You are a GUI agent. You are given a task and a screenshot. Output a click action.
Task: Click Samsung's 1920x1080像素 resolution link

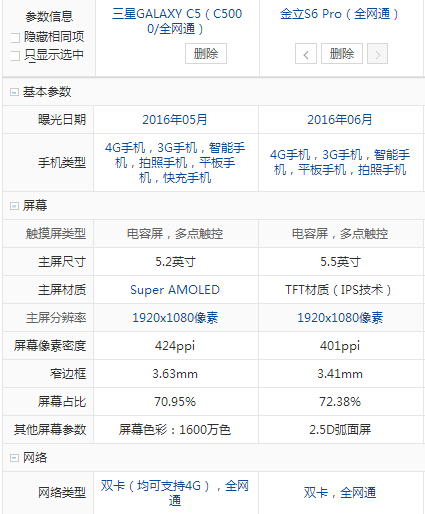tap(175, 318)
